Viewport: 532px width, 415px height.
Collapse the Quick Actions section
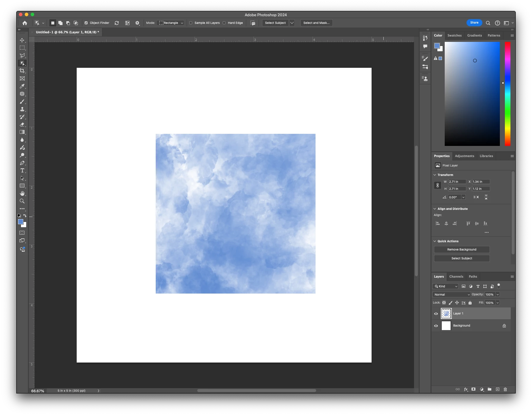pos(435,241)
